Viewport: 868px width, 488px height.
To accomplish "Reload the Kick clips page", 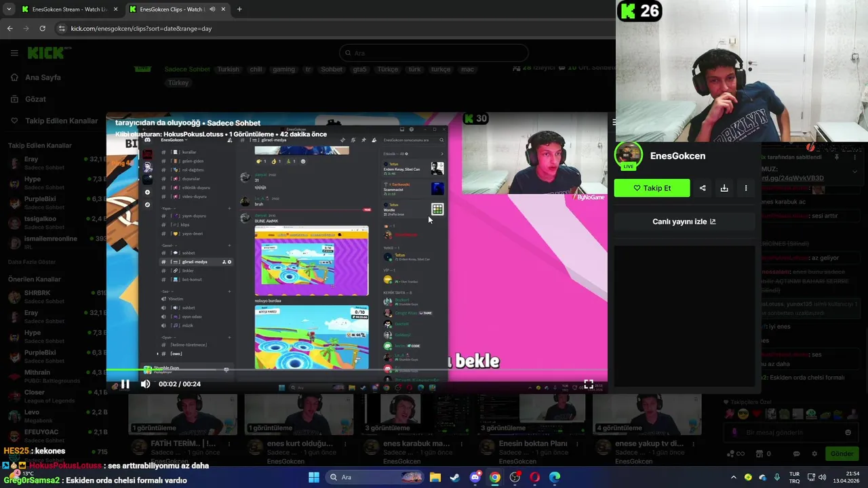I will click(42, 28).
